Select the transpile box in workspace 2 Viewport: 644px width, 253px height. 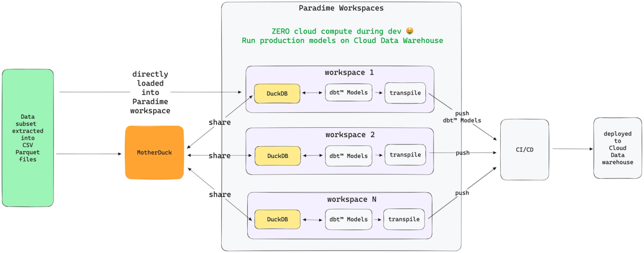point(405,155)
